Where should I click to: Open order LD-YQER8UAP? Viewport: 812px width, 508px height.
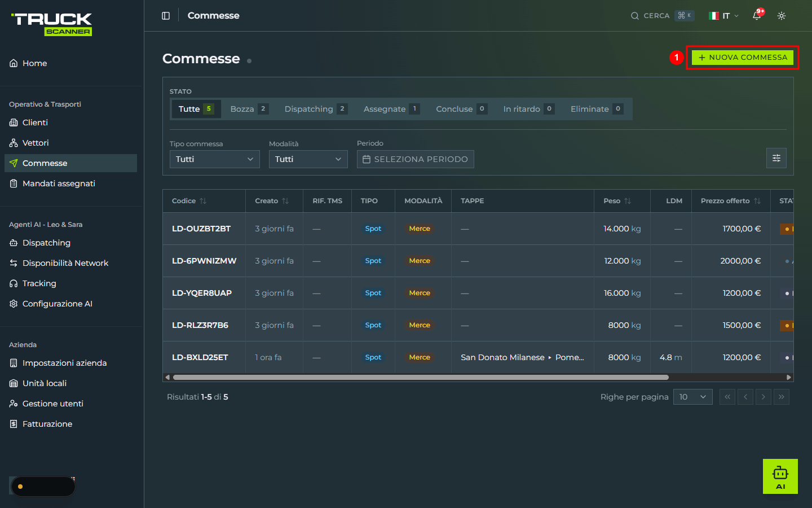(x=202, y=293)
